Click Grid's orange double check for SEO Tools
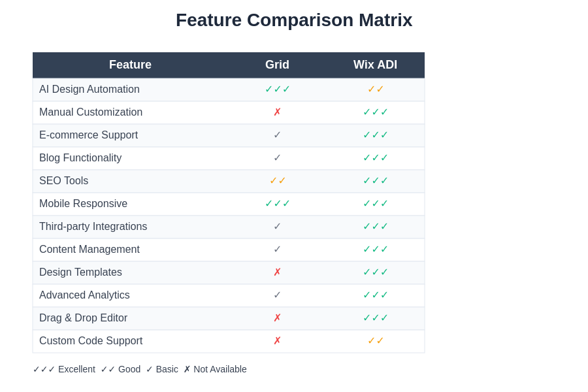Viewport: 588px width, 392px height. pos(277,181)
